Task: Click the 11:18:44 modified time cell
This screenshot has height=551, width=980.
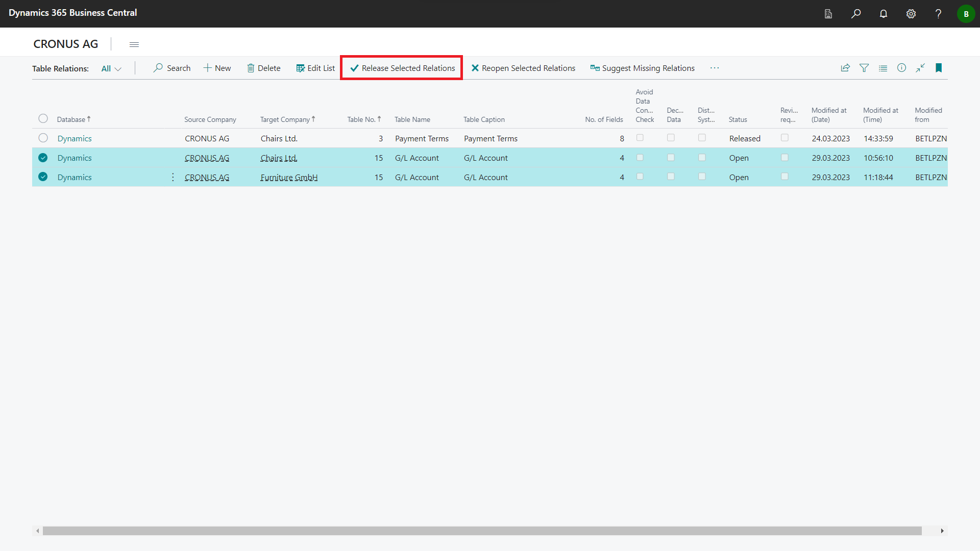Action: tap(878, 178)
